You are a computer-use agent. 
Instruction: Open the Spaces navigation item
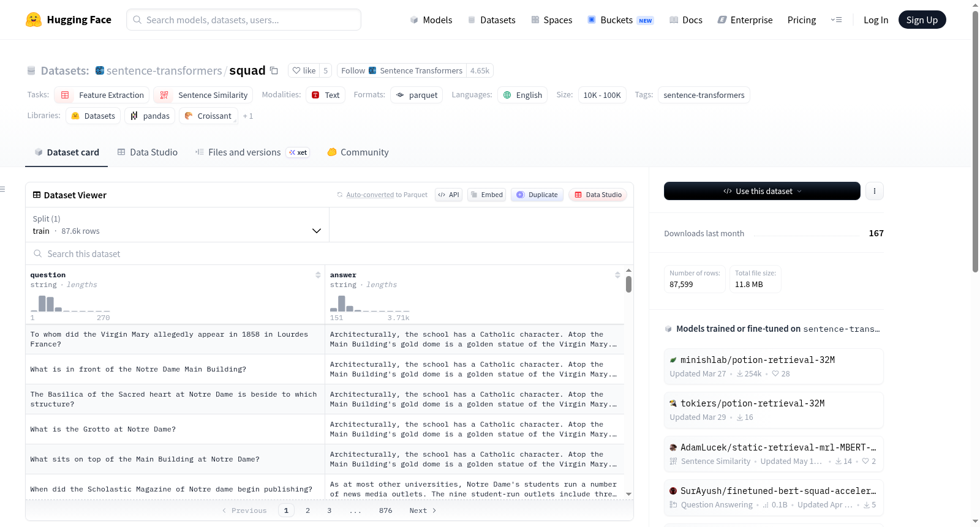point(552,20)
